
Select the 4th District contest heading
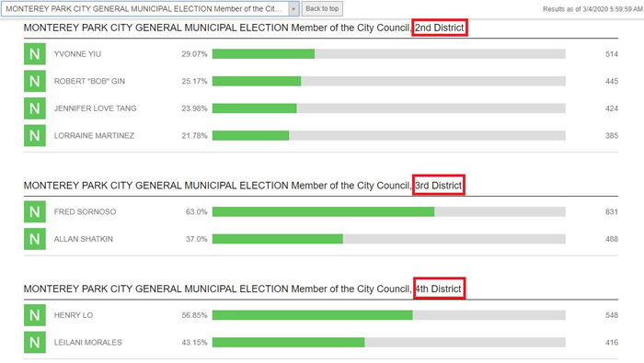pos(243,289)
